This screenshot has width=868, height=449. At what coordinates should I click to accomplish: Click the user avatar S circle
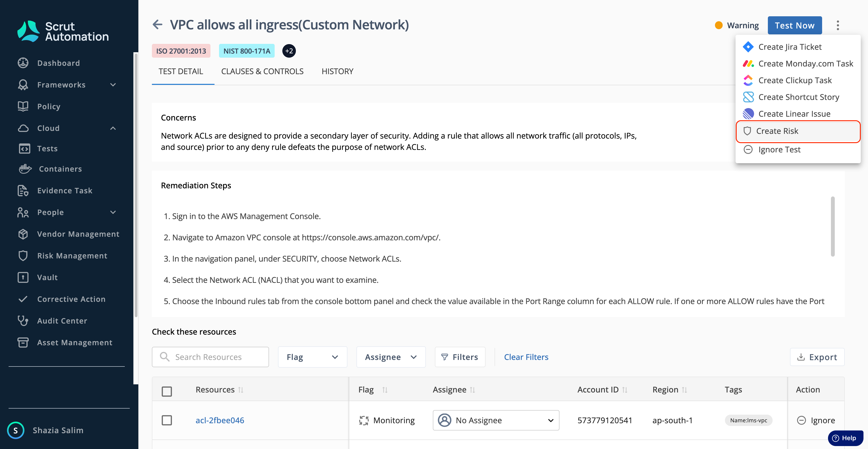(16, 430)
